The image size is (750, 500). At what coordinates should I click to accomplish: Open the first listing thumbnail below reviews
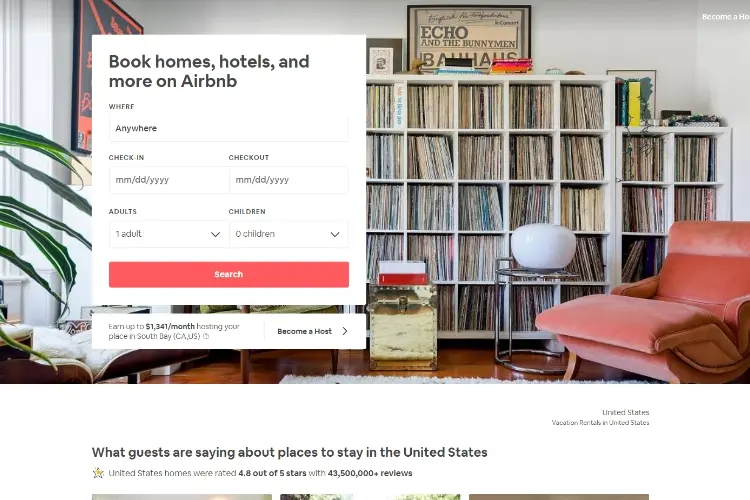(x=182, y=497)
